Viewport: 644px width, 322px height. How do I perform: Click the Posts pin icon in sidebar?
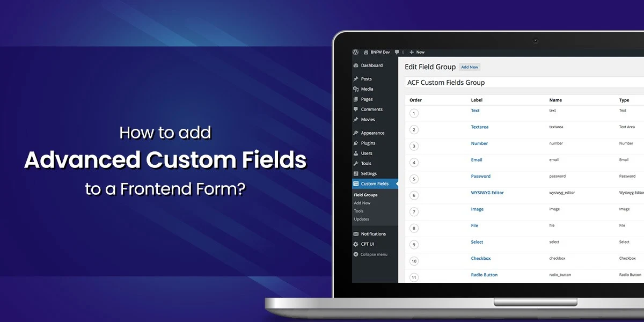(x=356, y=79)
